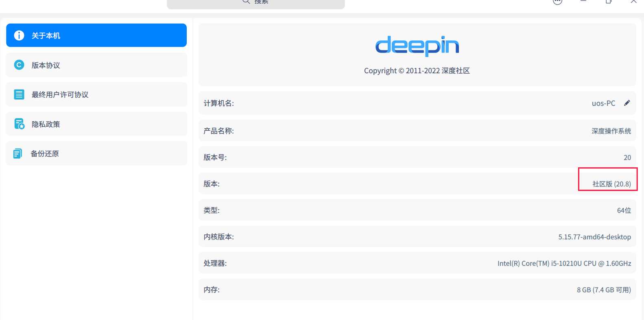
Task: Click the 类型: label
Action: 212,210
